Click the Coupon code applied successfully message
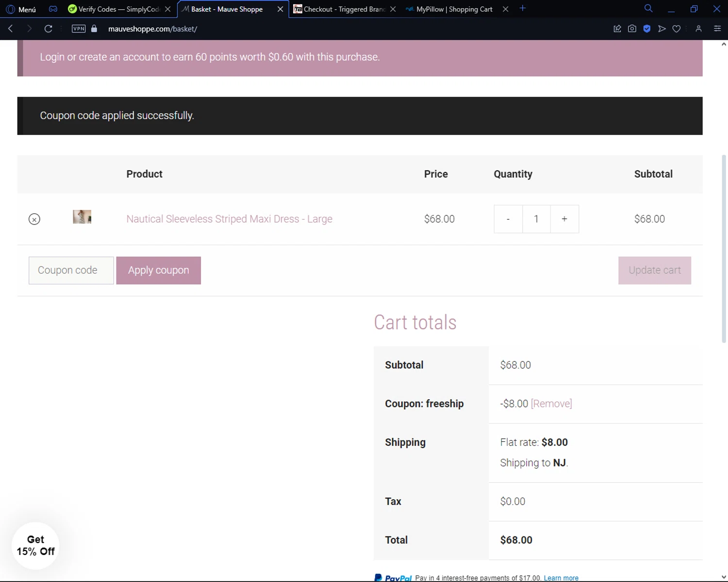 (x=117, y=115)
